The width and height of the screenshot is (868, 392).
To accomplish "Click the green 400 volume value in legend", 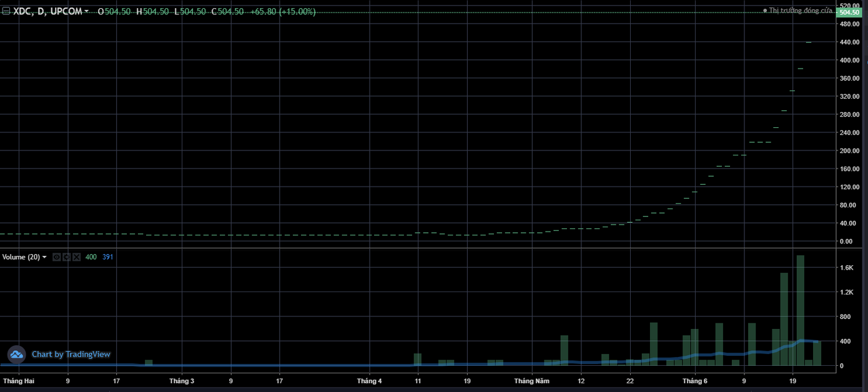I will [x=91, y=257].
